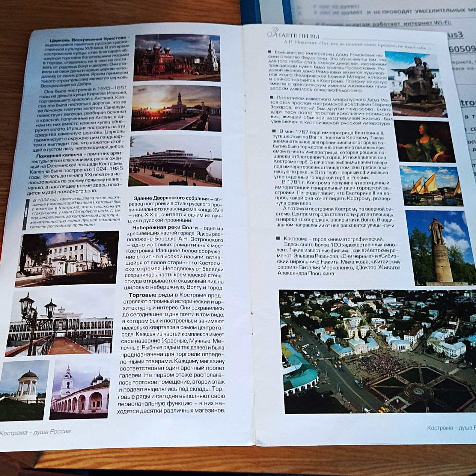The width and height of the screenshot is (476, 476).
Task: Click the statue on tall column photo
Action: [x=441, y=248]
